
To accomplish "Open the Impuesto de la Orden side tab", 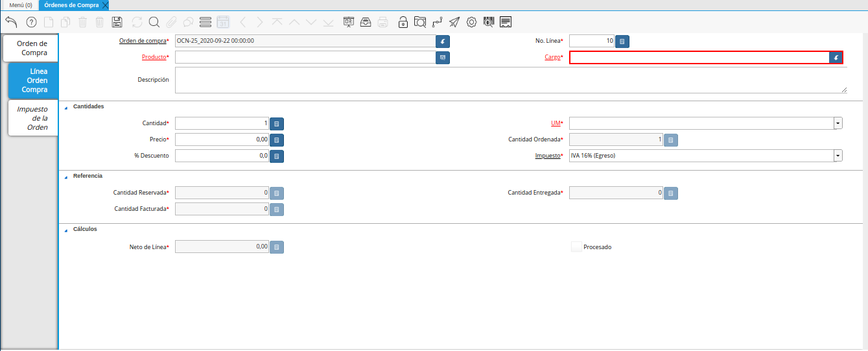I will pyautogui.click(x=33, y=118).
